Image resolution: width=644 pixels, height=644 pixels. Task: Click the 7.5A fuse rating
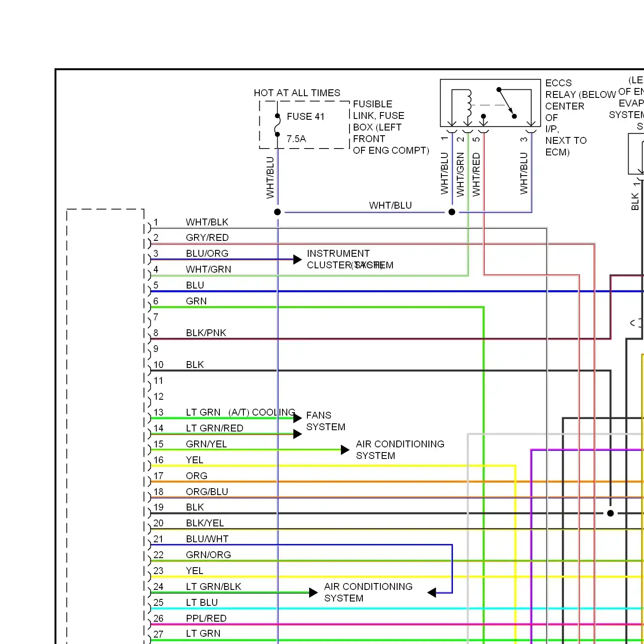coord(296,139)
